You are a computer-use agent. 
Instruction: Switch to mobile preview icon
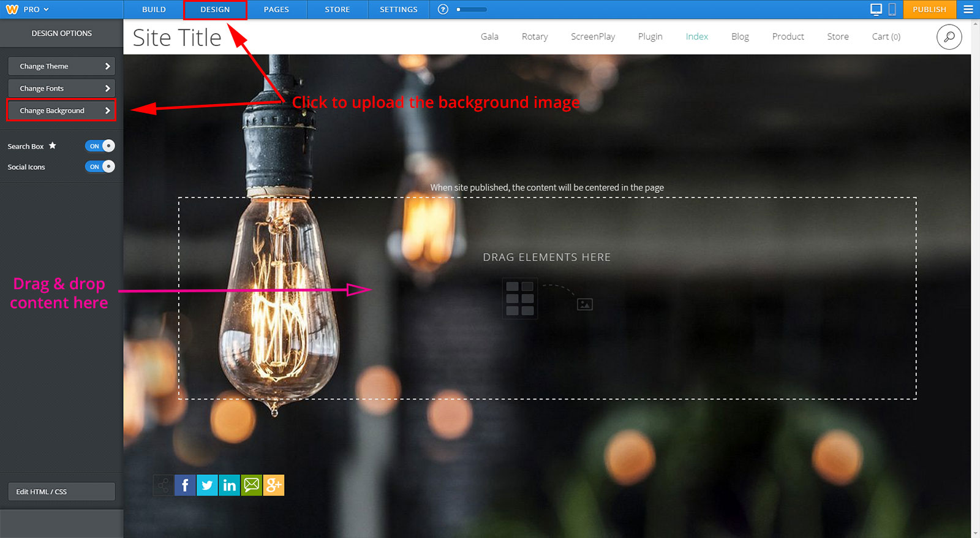(x=892, y=9)
